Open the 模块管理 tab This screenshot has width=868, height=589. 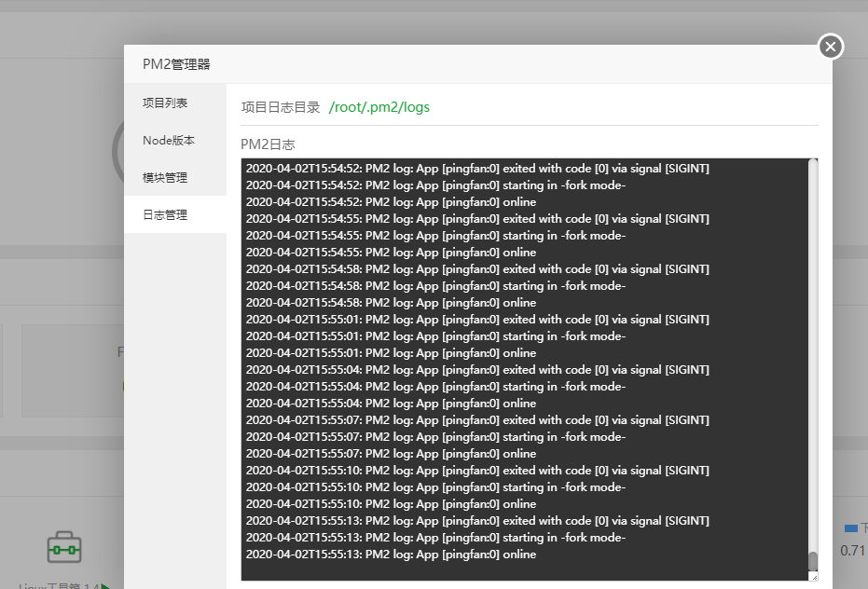pos(175,178)
